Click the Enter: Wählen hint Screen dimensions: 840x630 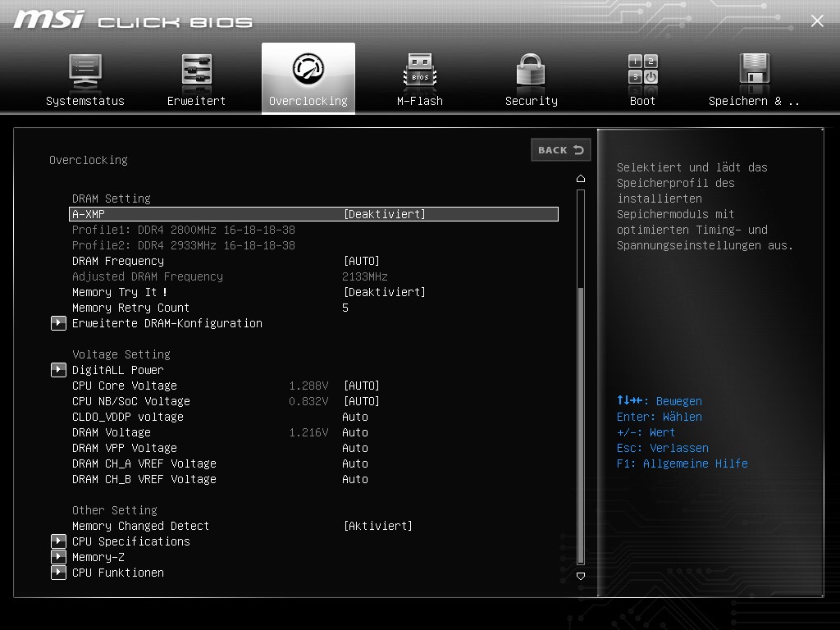pyautogui.click(x=660, y=417)
